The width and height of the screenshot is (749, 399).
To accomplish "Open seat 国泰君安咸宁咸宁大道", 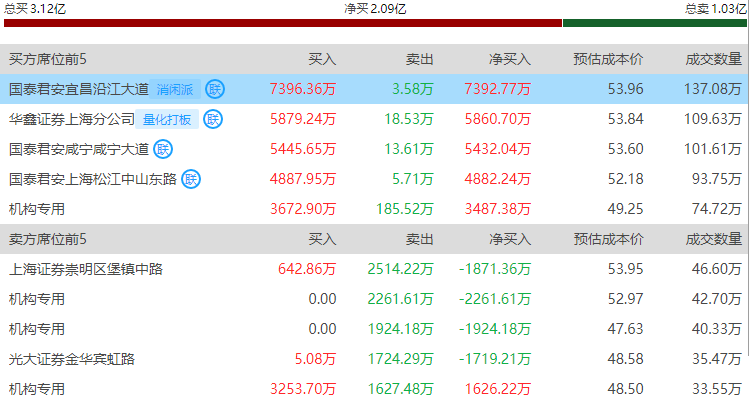I will tap(79, 149).
